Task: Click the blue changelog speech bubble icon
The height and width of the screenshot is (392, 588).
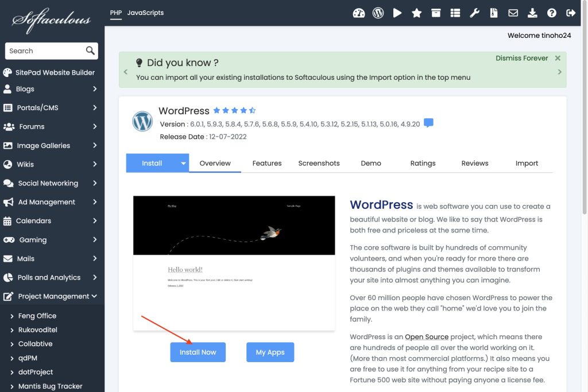Action: pos(428,123)
